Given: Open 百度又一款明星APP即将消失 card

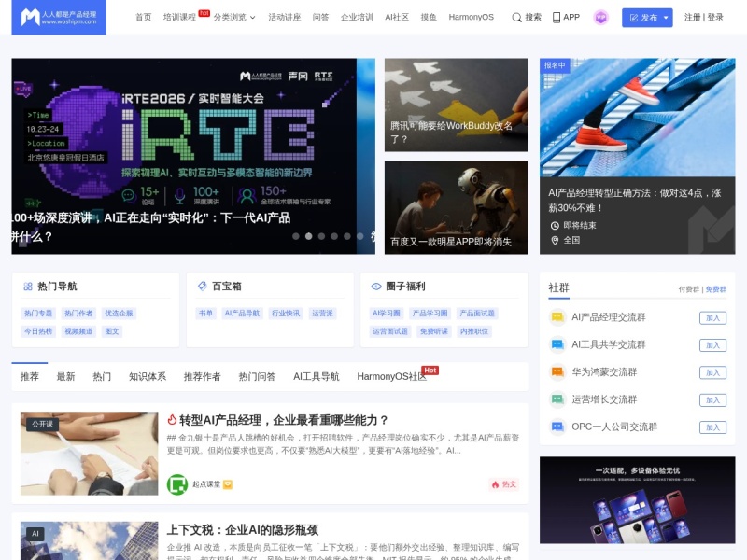Looking at the screenshot, I should pos(456,207).
